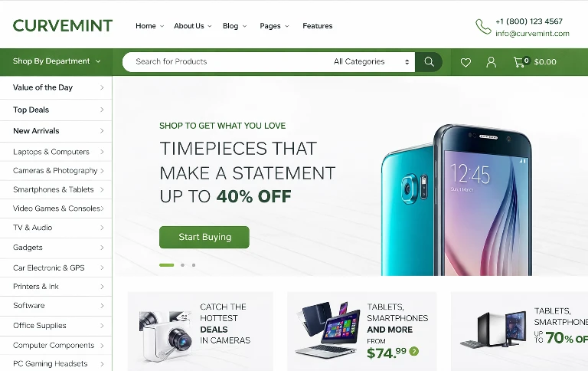Expand the Shop By Department menu

[56, 61]
